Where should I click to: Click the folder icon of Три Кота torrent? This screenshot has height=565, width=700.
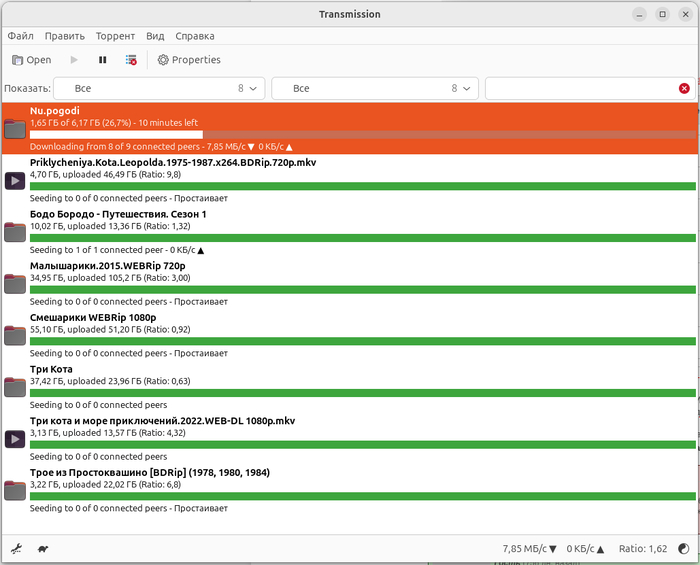15,387
